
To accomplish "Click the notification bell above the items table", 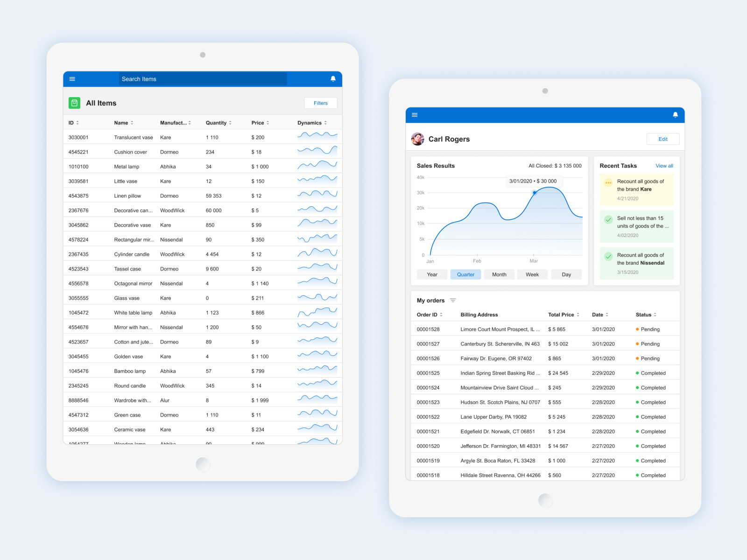I will click(333, 79).
